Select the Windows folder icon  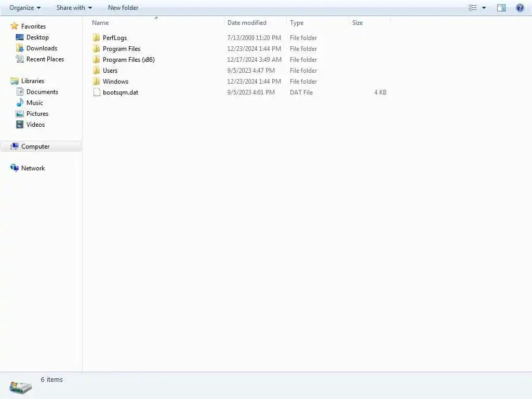[x=96, y=81]
